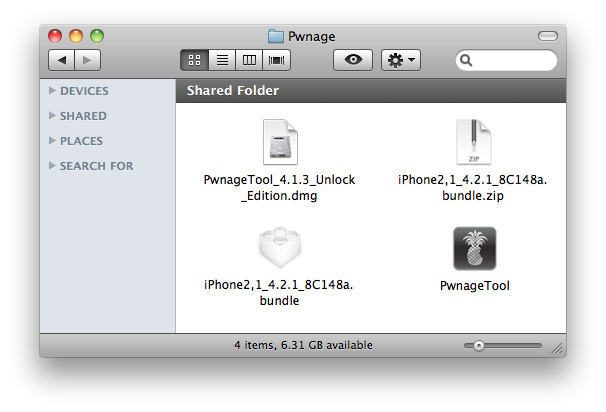Switch to list view
This screenshot has width=606, height=412.
tap(222, 60)
